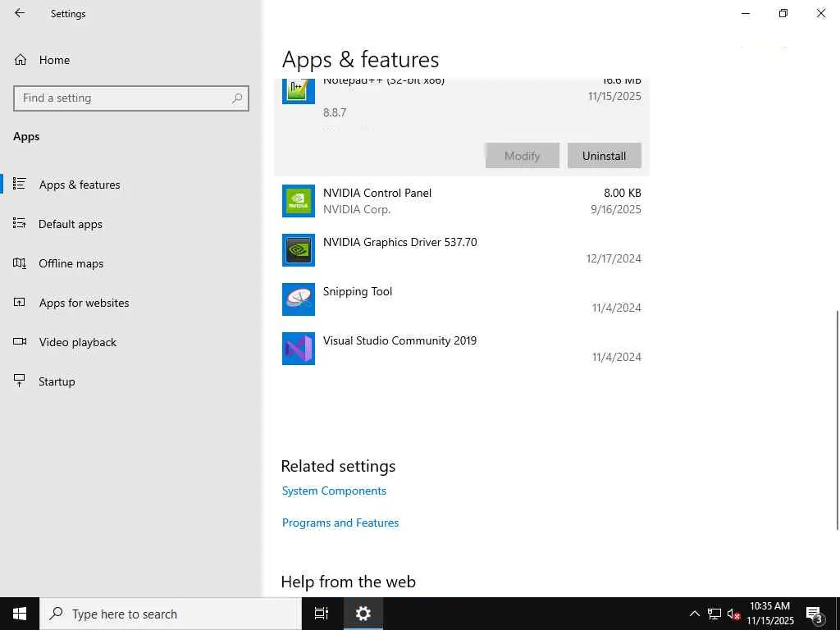The width and height of the screenshot is (840, 630).
Task: Open Offline maps section
Action: click(131, 263)
